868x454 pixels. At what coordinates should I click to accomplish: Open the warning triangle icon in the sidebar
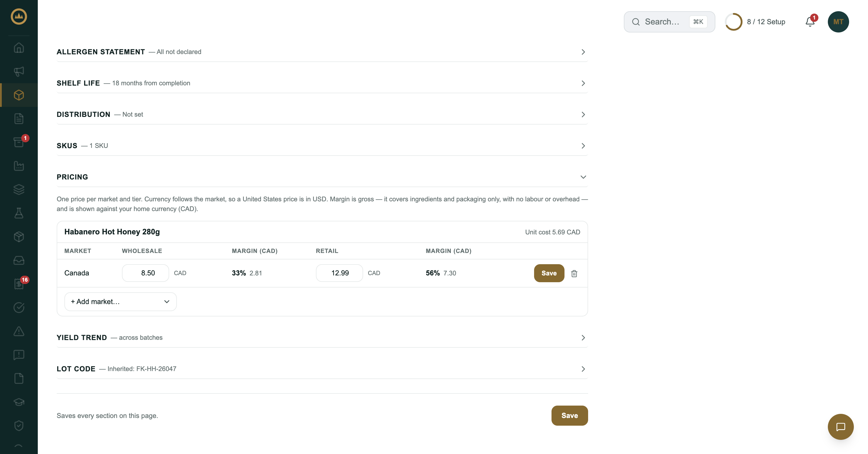19,331
